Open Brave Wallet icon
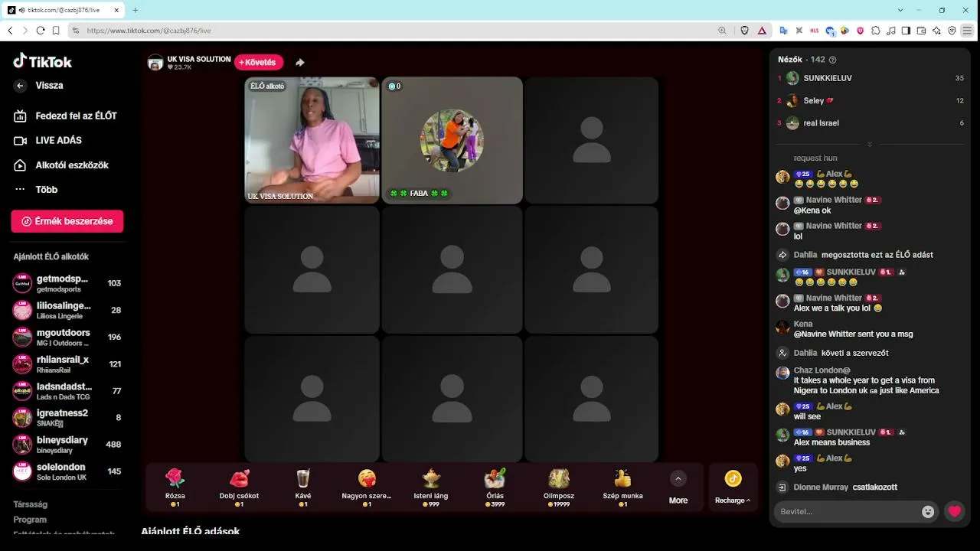Viewport: 980px width, 551px height. [921, 31]
